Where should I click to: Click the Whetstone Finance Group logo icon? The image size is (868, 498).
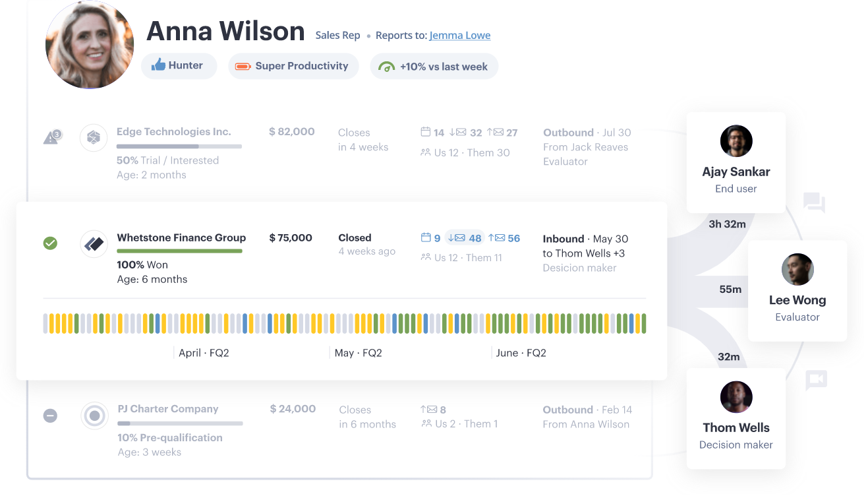click(94, 244)
